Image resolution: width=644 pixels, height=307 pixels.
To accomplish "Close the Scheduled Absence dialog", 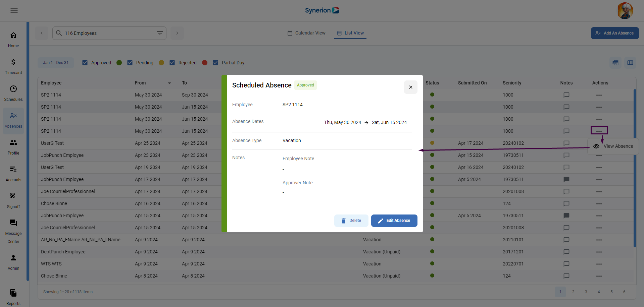I will pyautogui.click(x=411, y=87).
